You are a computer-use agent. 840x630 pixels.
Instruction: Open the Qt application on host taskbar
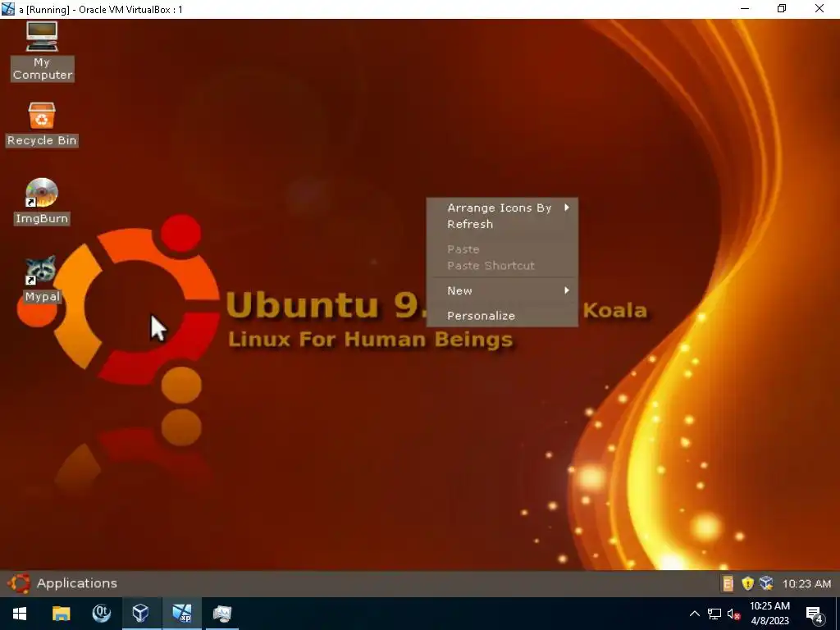101,614
